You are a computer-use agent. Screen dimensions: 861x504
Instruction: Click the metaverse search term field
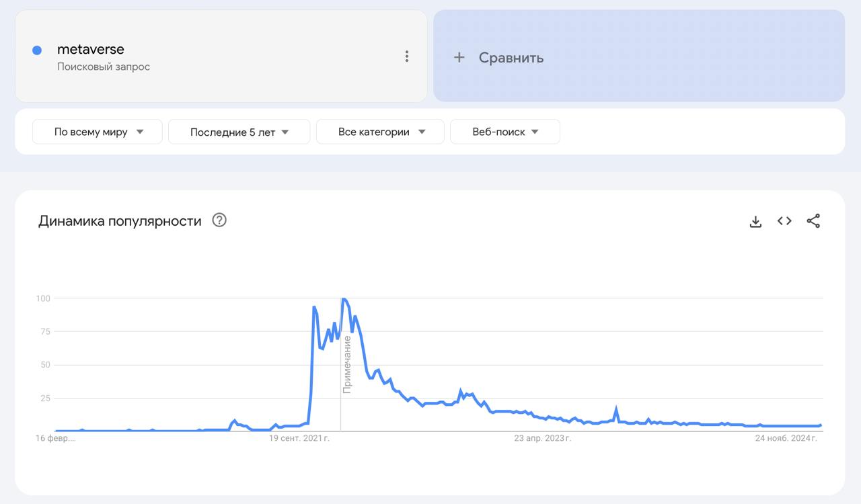(91, 49)
